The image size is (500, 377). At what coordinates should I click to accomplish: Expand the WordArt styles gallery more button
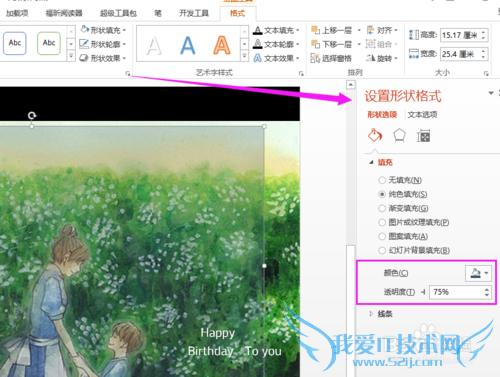click(x=244, y=56)
